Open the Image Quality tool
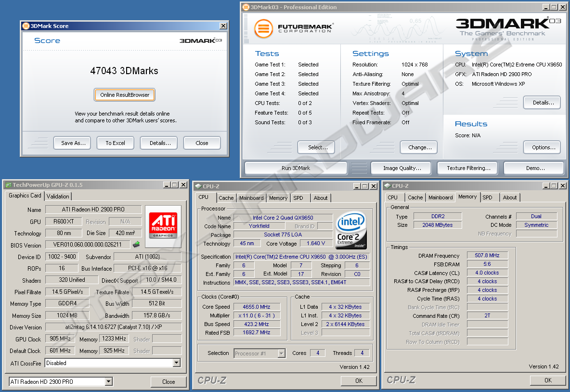The image size is (570, 392). (401, 168)
